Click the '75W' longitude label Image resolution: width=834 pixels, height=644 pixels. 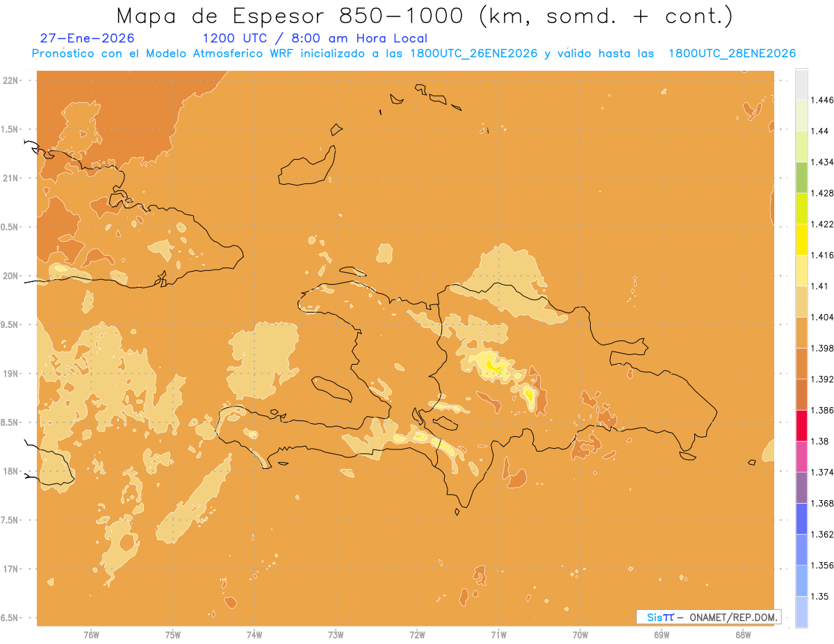172,635
